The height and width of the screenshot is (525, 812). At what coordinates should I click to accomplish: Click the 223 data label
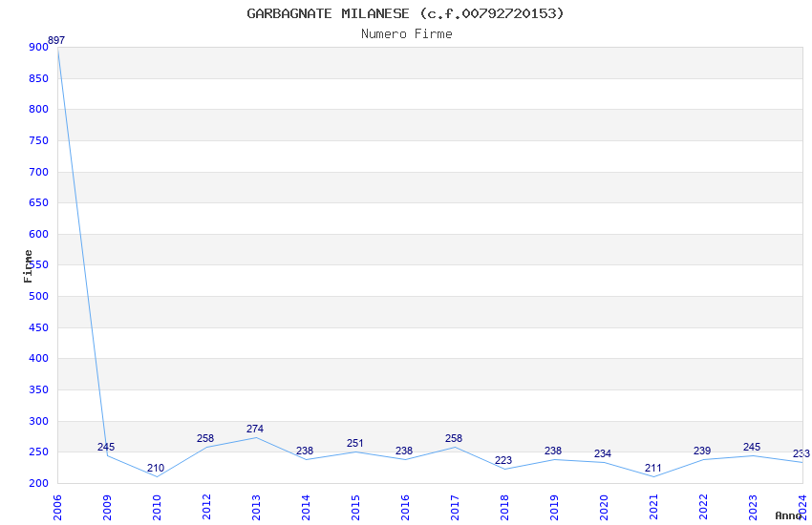(503, 460)
